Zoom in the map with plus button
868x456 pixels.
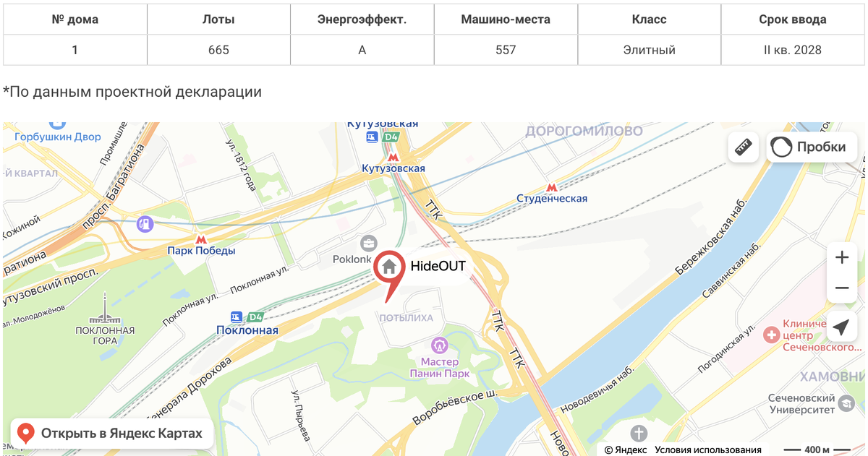[842, 257]
